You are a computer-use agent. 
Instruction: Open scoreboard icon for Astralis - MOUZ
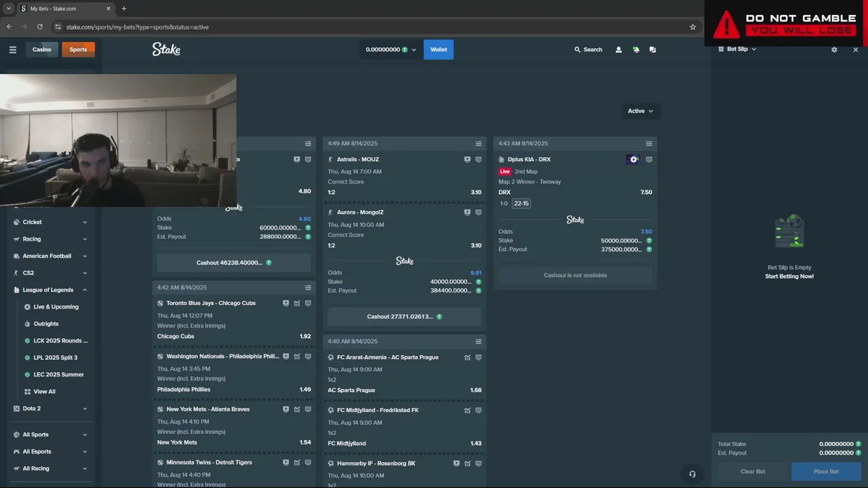[478, 159]
